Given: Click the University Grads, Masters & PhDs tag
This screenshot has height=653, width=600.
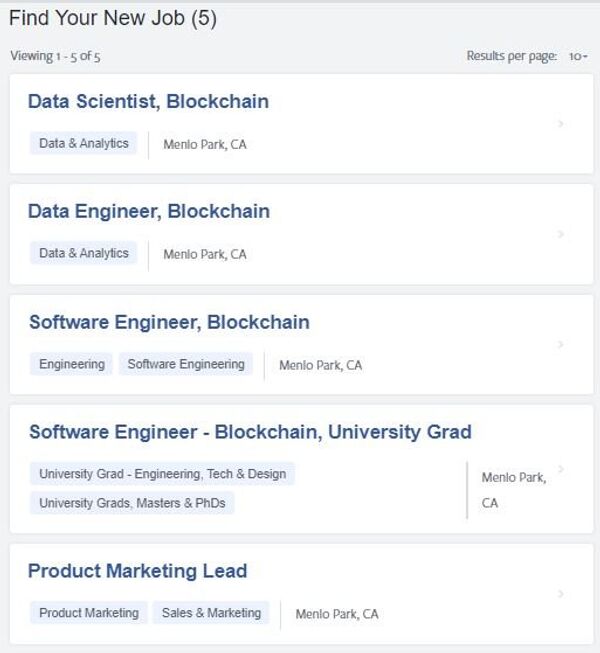Looking at the screenshot, I should (132, 503).
